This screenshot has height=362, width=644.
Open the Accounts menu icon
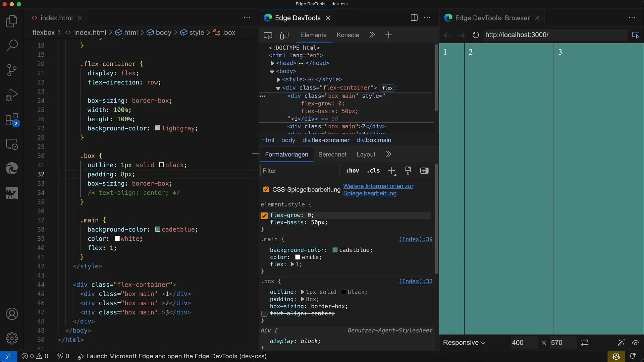pyautogui.click(x=12, y=314)
